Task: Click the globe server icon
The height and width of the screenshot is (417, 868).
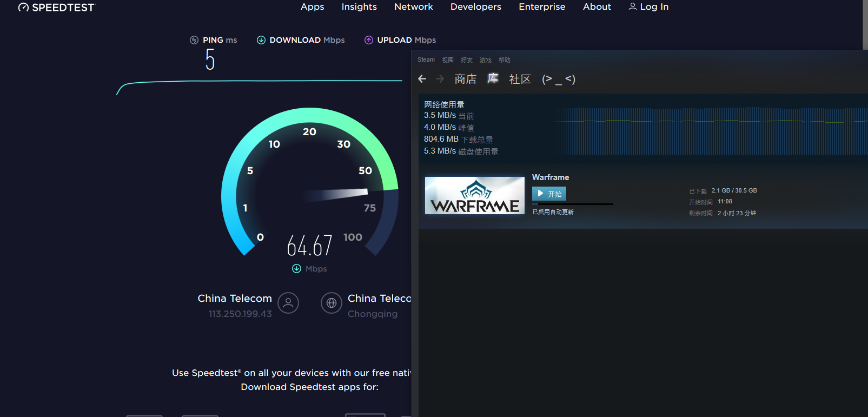Action: click(x=332, y=303)
